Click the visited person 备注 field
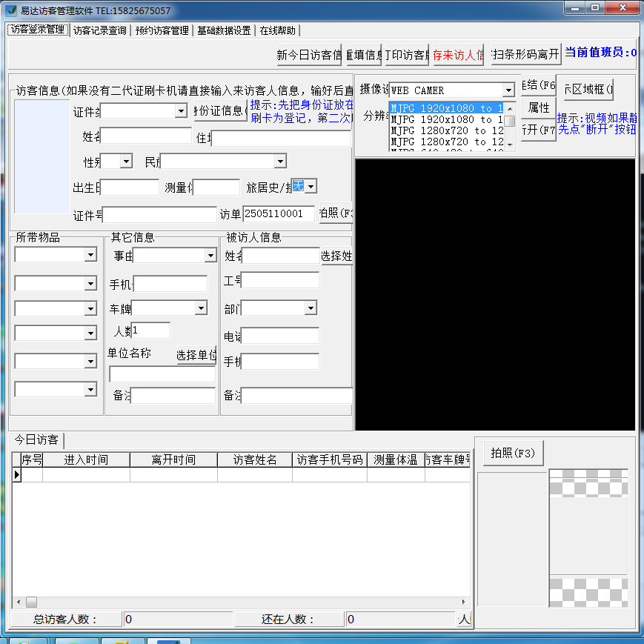Image resolution: width=644 pixels, height=644 pixels. point(296,396)
